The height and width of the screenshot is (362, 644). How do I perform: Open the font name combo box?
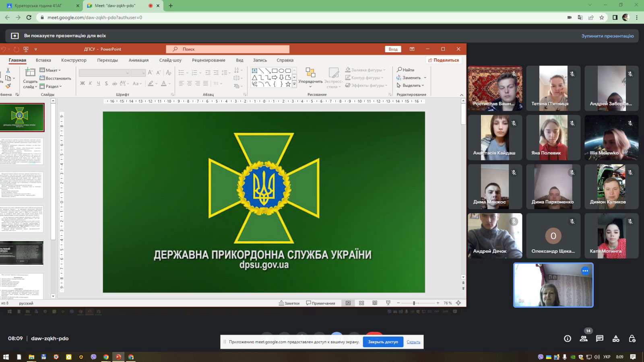[104, 73]
